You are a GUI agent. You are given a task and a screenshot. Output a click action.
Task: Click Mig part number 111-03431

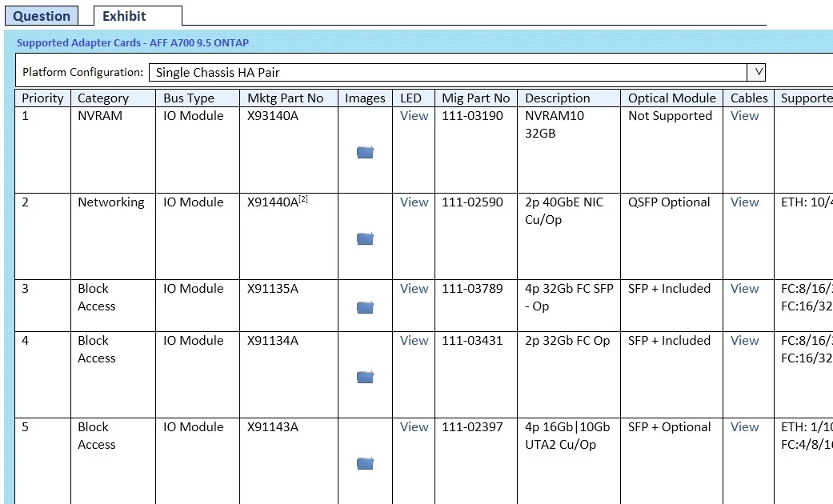[472, 341]
